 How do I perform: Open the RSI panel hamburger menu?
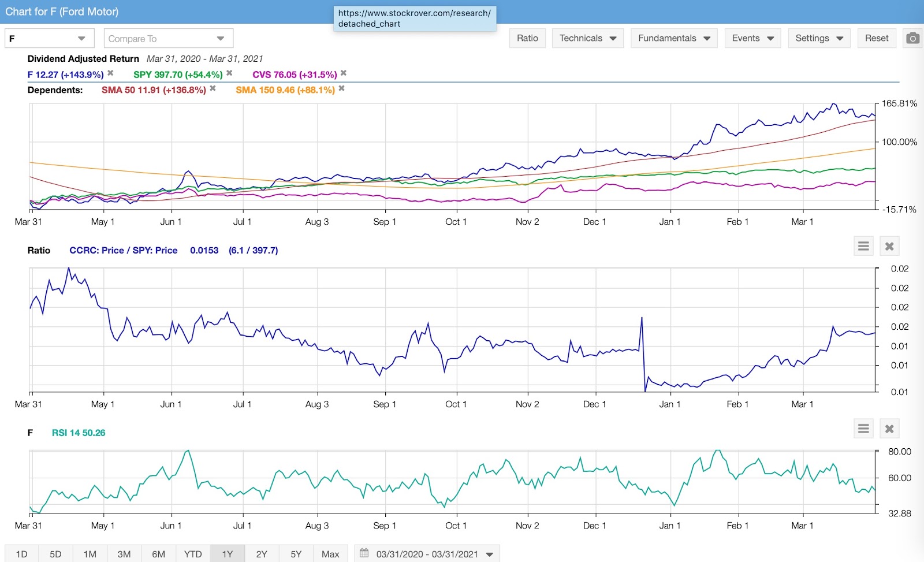click(x=863, y=429)
